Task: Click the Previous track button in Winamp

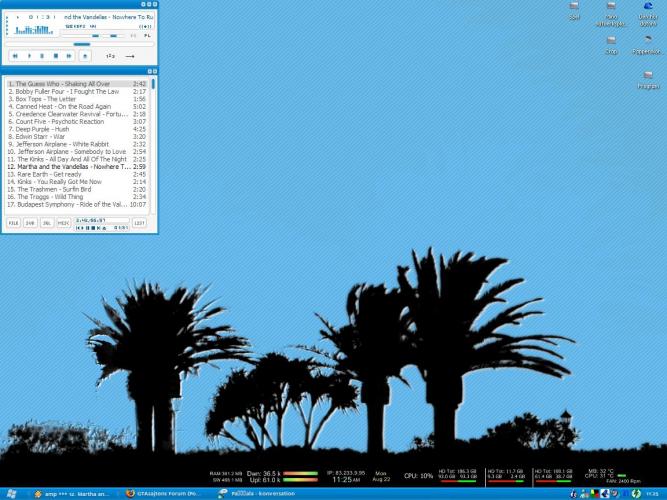Action: coord(14,56)
